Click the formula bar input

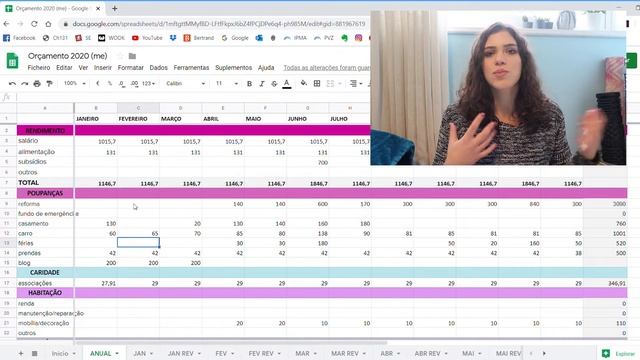tap(192, 97)
